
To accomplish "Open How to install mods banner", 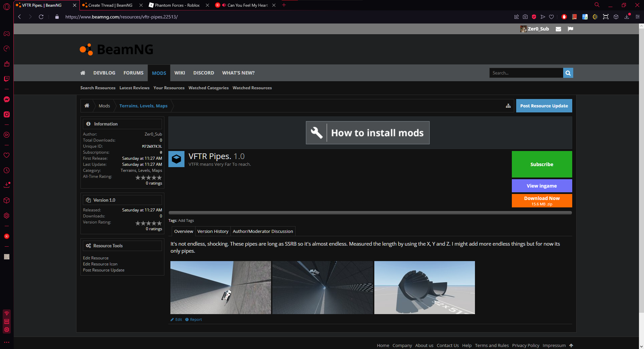I will pos(368,133).
